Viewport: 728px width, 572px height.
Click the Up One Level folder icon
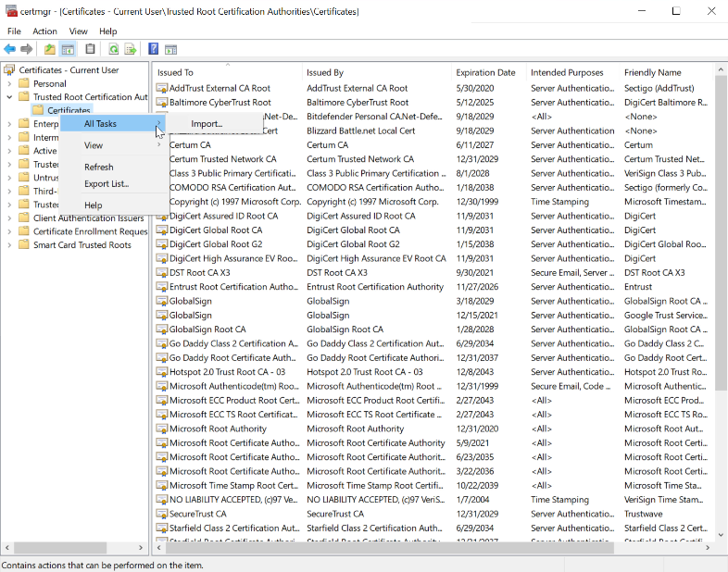pyautogui.click(x=50, y=49)
